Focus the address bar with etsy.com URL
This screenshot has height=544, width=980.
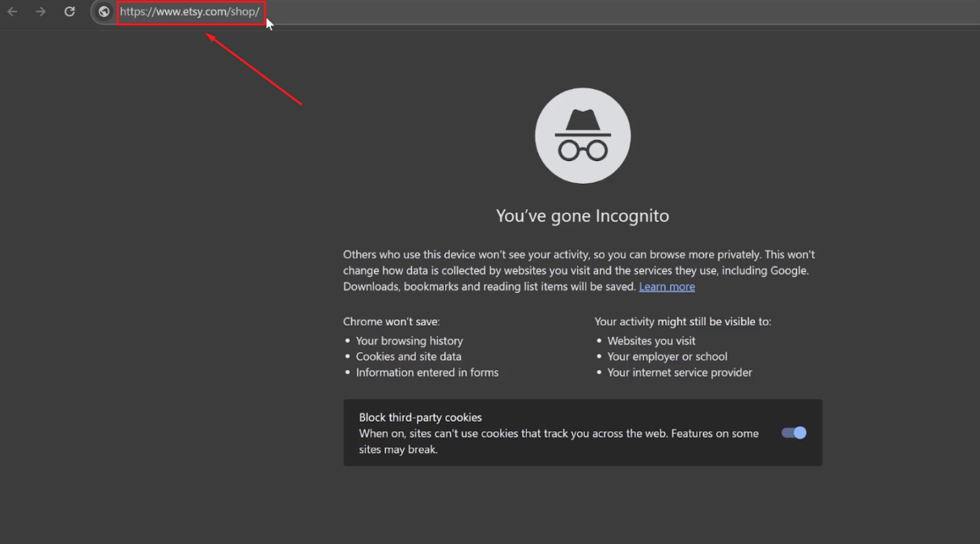click(x=190, y=12)
